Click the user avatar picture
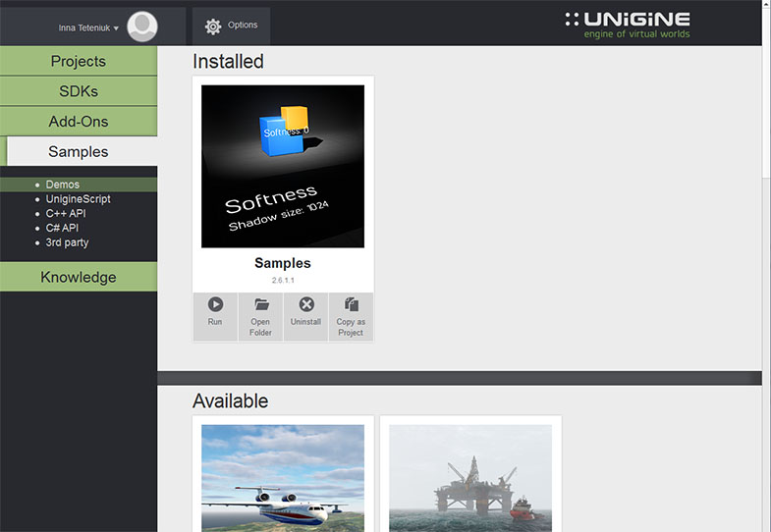This screenshot has width=771, height=532. point(142,27)
